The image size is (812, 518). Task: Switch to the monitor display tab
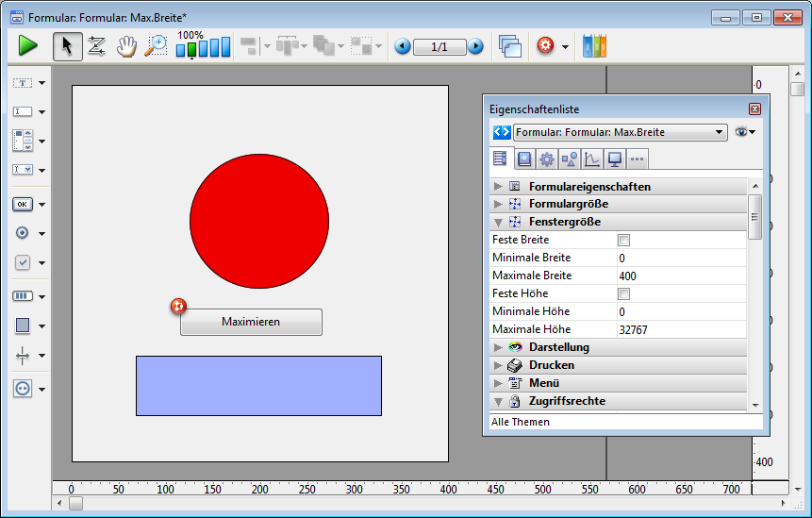615,159
